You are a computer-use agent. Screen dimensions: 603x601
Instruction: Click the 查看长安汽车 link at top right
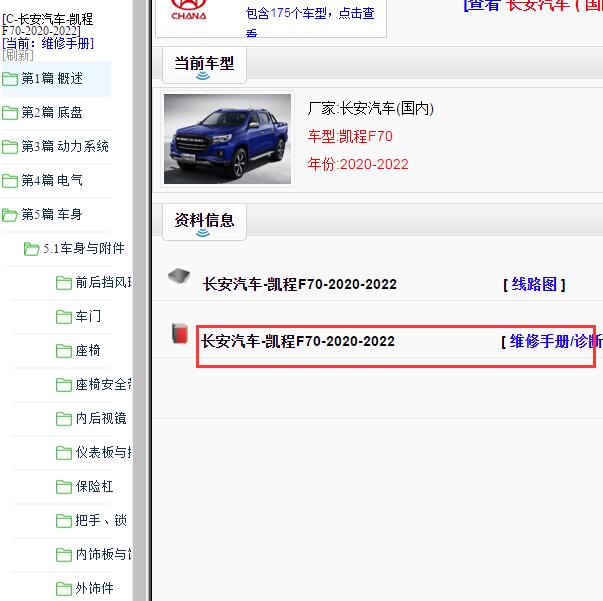[x=533, y=5]
